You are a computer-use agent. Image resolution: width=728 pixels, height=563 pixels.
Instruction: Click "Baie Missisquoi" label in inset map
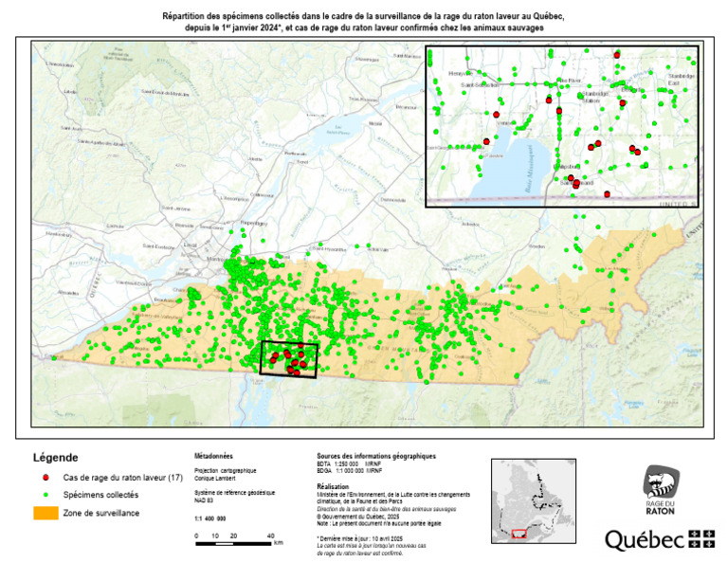pyautogui.click(x=528, y=168)
